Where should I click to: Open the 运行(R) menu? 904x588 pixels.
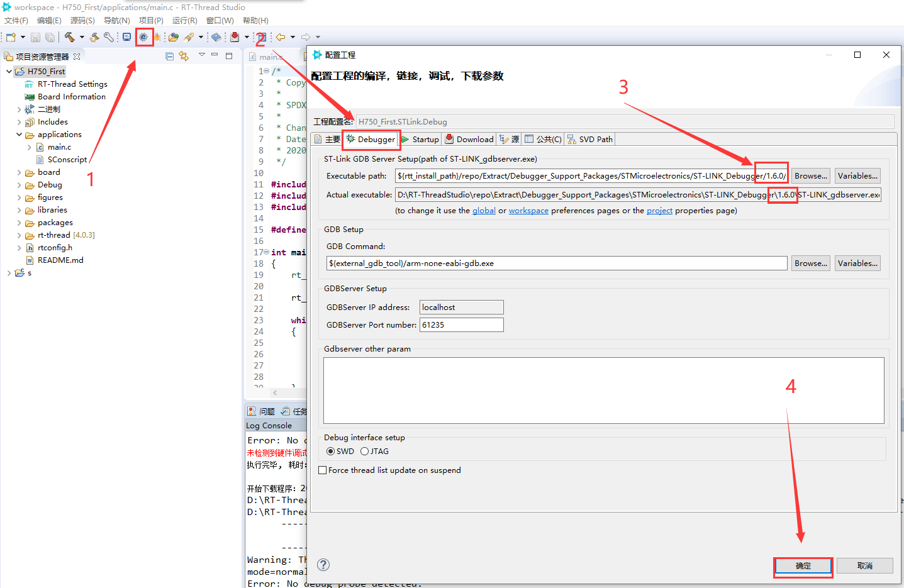(185, 21)
